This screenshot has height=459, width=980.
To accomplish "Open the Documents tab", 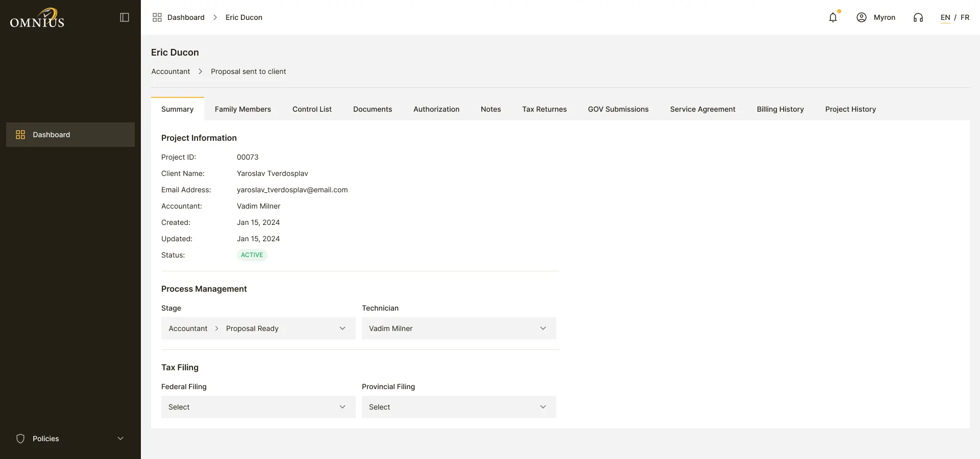I will [373, 109].
